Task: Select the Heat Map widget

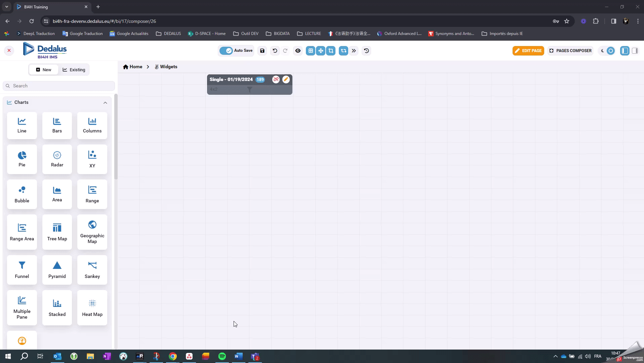Action: [x=92, y=308]
